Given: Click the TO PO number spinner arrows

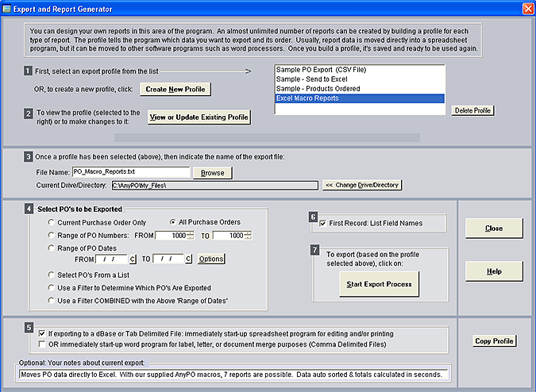Looking at the screenshot, I should click(x=249, y=236).
